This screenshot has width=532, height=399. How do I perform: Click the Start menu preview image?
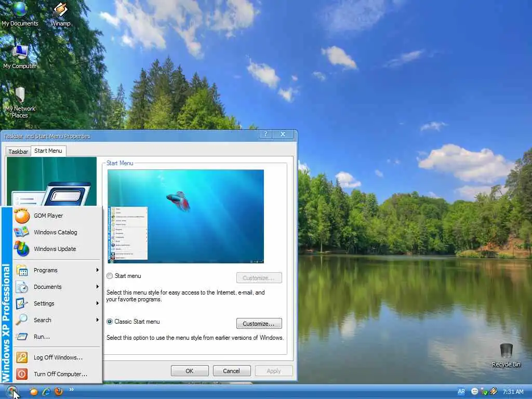185,217
